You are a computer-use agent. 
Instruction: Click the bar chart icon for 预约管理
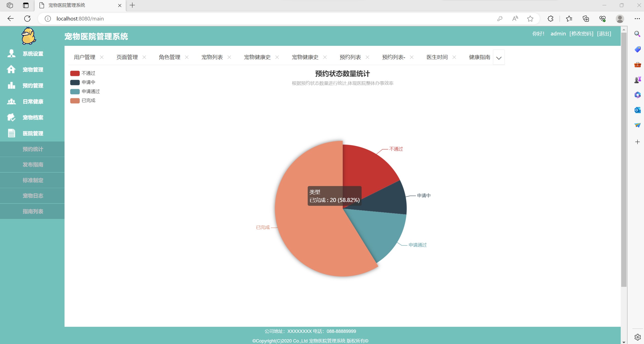coord(11,85)
